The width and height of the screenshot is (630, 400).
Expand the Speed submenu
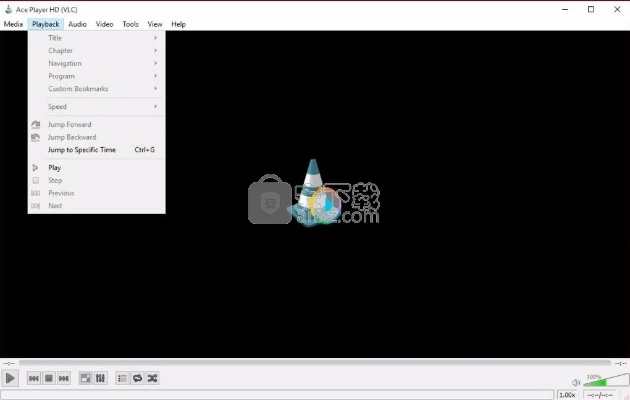pyautogui.click(x=96, y=106)
